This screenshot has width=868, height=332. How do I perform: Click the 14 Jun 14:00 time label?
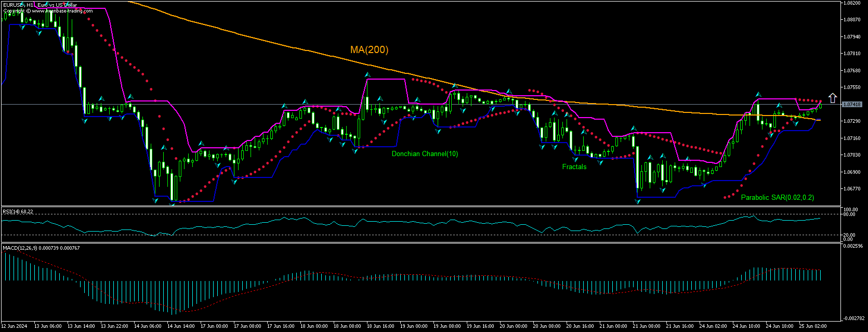coord(181,326)
